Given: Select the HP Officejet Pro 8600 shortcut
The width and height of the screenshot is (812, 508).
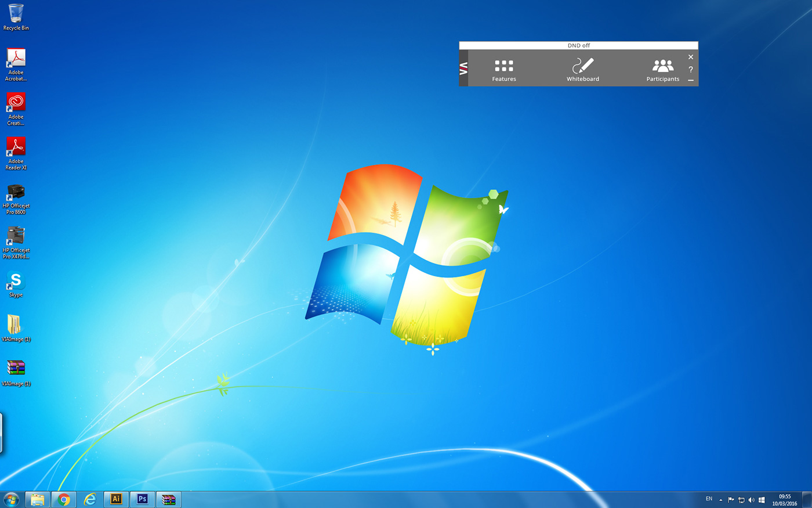Looking at the screenshot, I should [16, 199].
